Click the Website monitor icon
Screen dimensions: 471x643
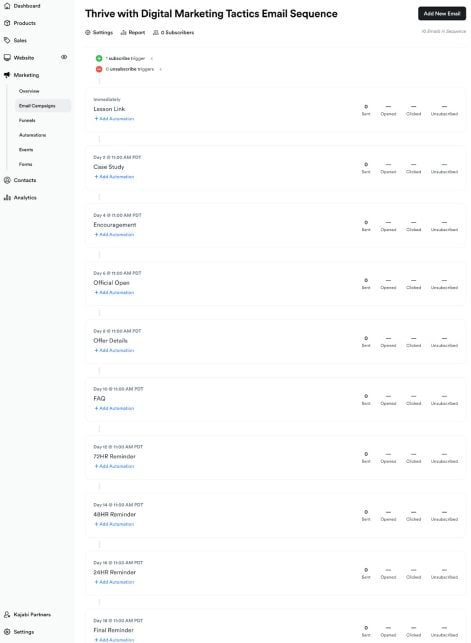[7, 57]
